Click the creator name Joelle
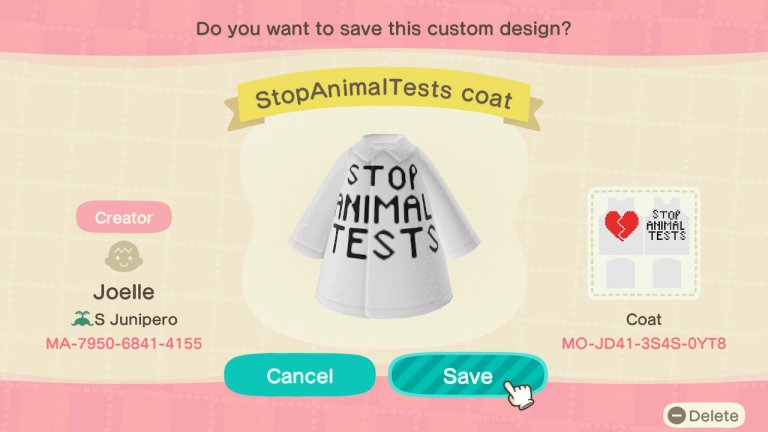The height and width of the screenshot is (432, 768). tap(124, 292)
